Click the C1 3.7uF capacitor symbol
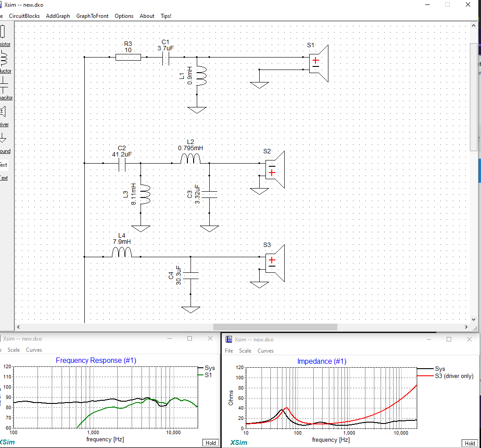481x448 pixels. pyautogui.click(x=166, y=58)
